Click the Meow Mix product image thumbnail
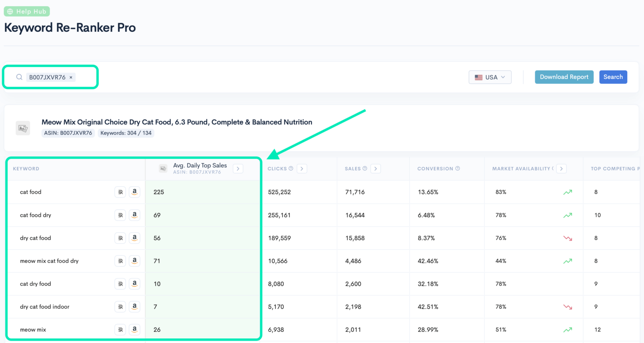Viewport: 644px width, 343px height. pos(23,127)
